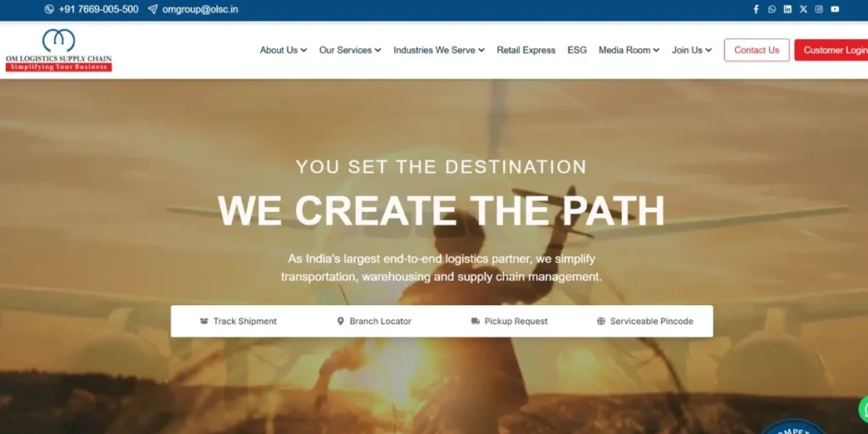Click the paper plane email icon
868x434 pixels.
[x=153, y=9]
